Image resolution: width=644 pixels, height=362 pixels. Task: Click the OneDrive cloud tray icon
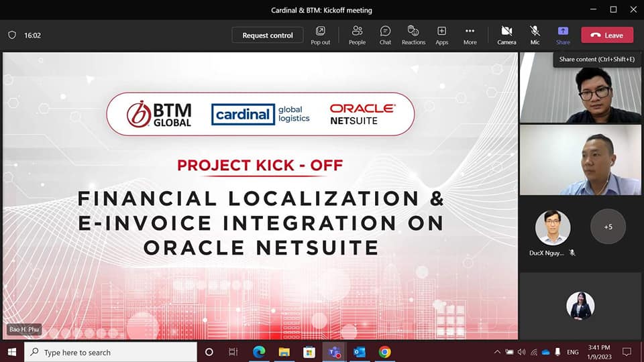click(545, 352)
